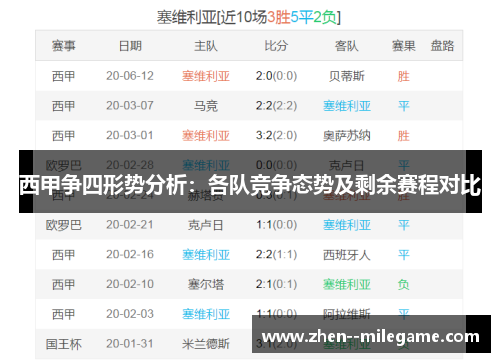Select the date cell 20-06-12
500x362 pixels.
point(130,76)
